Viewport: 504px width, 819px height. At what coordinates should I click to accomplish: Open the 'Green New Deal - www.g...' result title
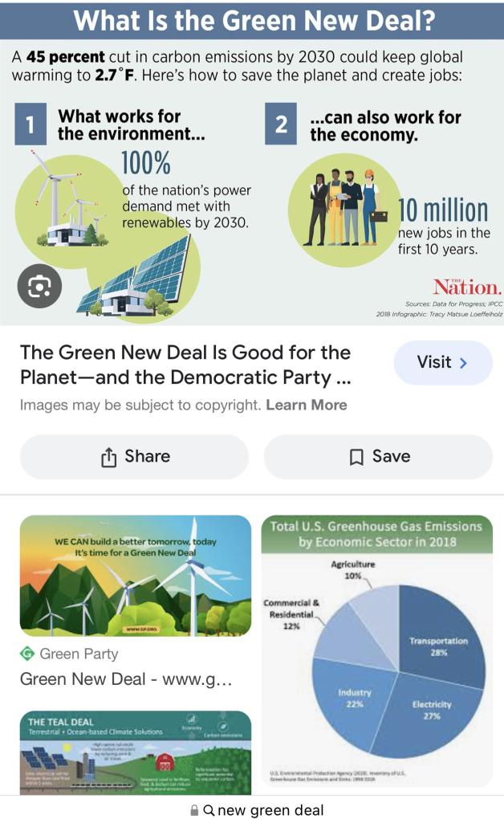126,679
